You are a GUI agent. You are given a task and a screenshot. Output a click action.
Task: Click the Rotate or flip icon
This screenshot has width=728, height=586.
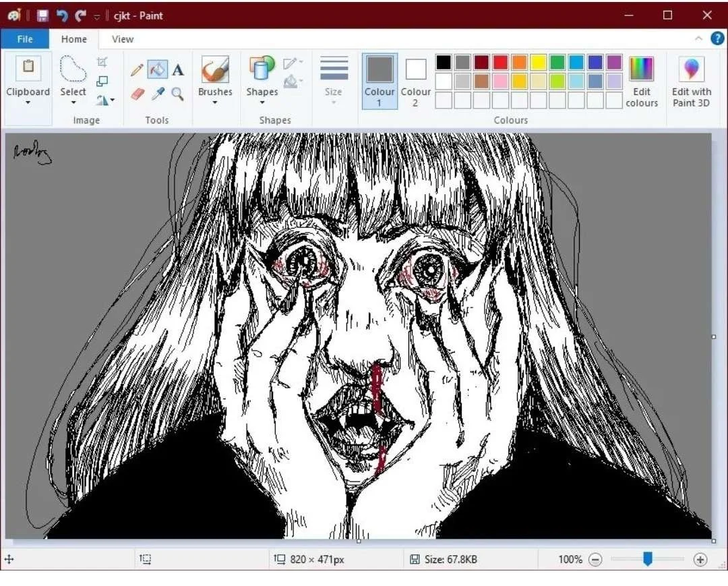[x=102, y=100]
